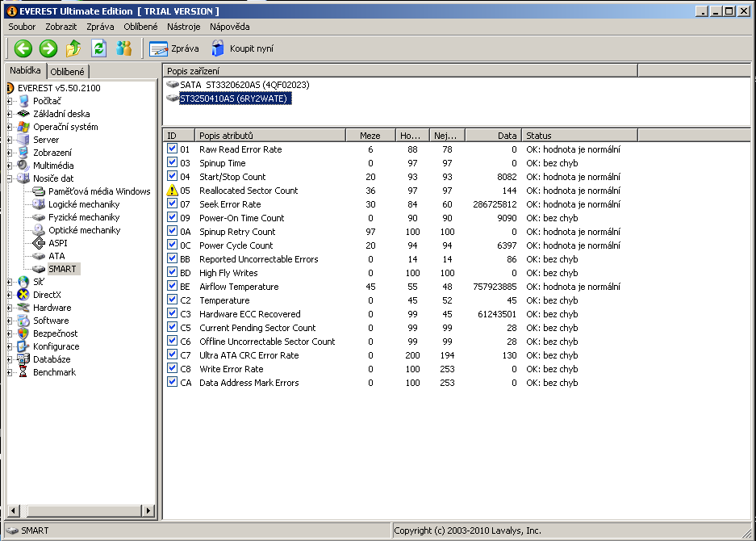Select the SATA ST3320620AS drive icon
Image resolution: width=756 pixels, height=541 pixels.
[x=172, y=85]
